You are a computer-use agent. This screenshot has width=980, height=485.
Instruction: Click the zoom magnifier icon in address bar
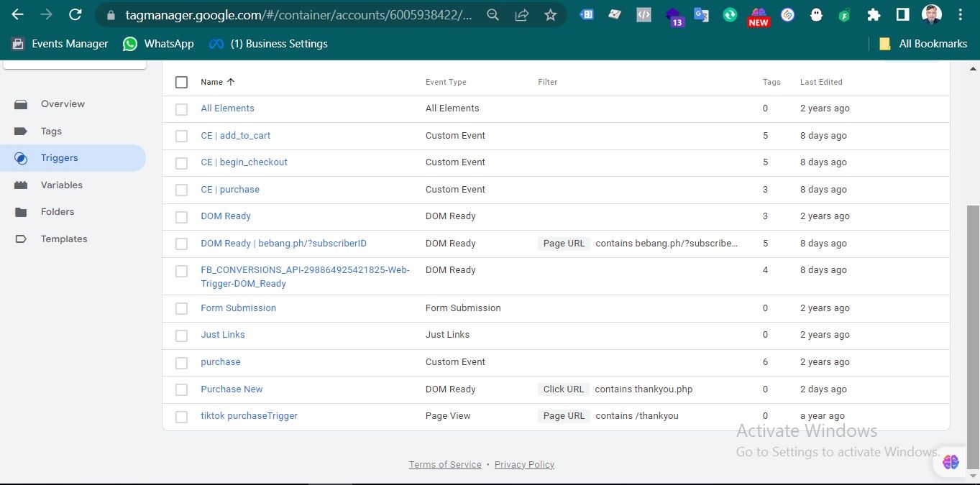pos(493,14)
